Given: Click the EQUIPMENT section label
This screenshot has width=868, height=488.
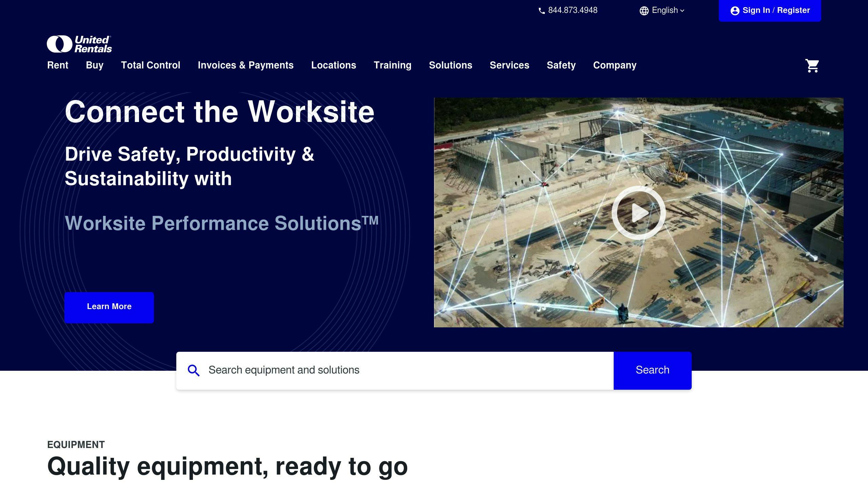Looking at the screenshot, I should point(76,445).
